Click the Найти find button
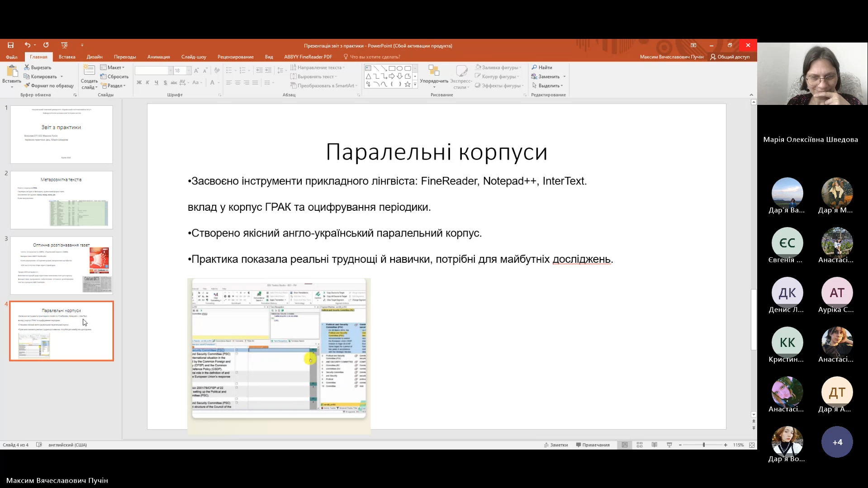The height and width of the screenshot is (488, 868). pyautogui.click(x=542, y=67)
